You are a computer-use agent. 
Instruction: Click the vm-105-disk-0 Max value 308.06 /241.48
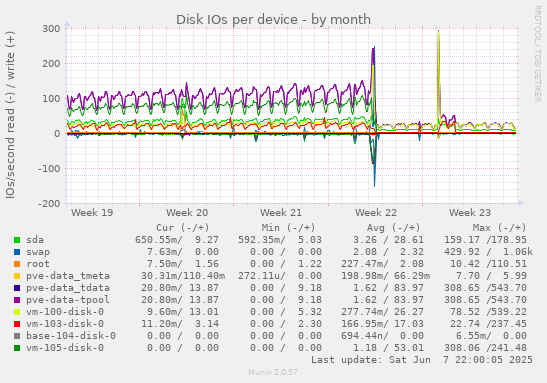(485, 348)
